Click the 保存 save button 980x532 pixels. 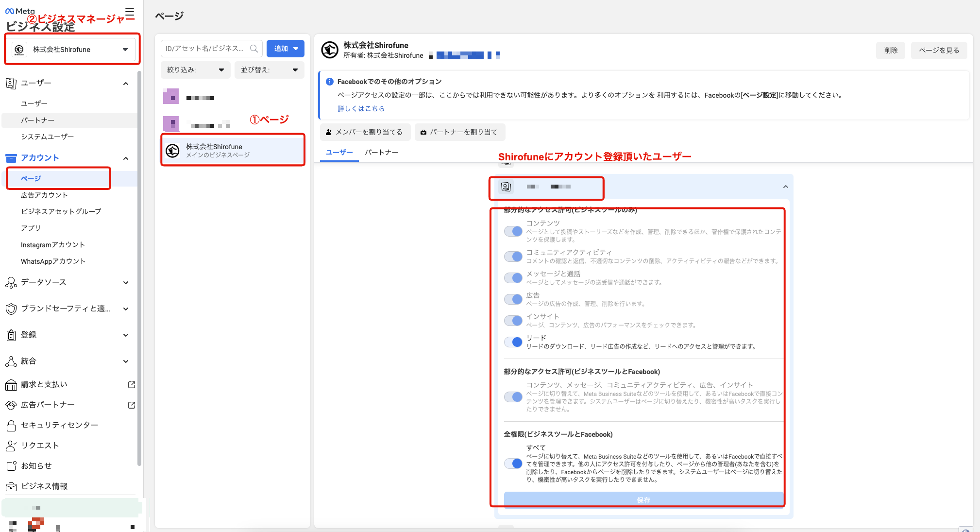(x=643, y=500)
